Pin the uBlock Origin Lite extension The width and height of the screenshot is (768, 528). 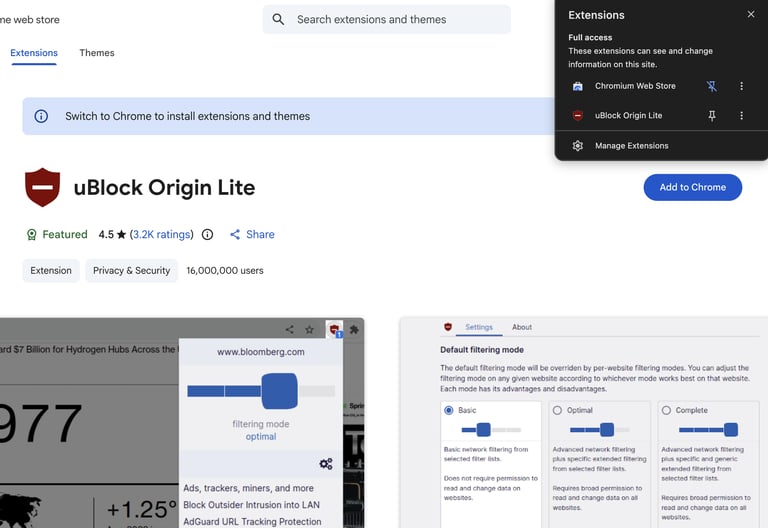click(712, 116)
